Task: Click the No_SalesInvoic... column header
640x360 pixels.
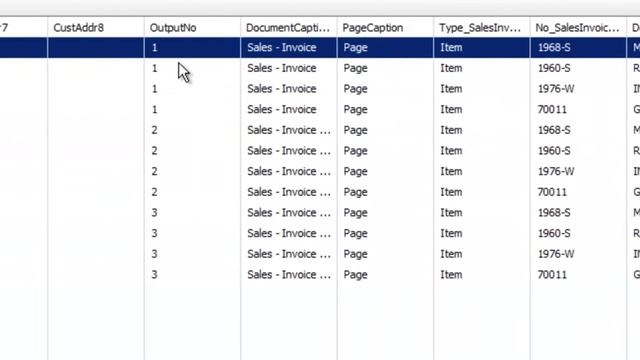Action: coord(578,27)
